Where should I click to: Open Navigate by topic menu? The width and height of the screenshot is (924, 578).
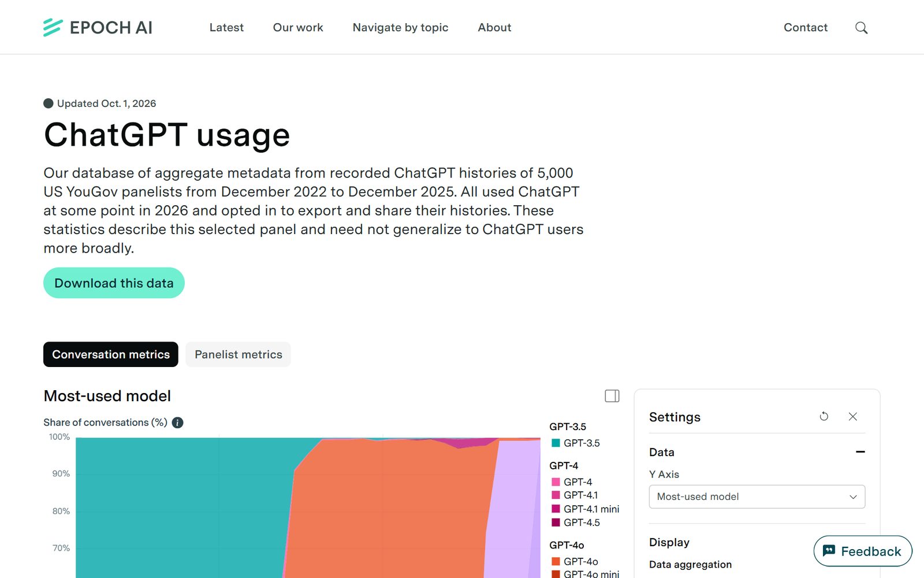(x=400, y=27)
